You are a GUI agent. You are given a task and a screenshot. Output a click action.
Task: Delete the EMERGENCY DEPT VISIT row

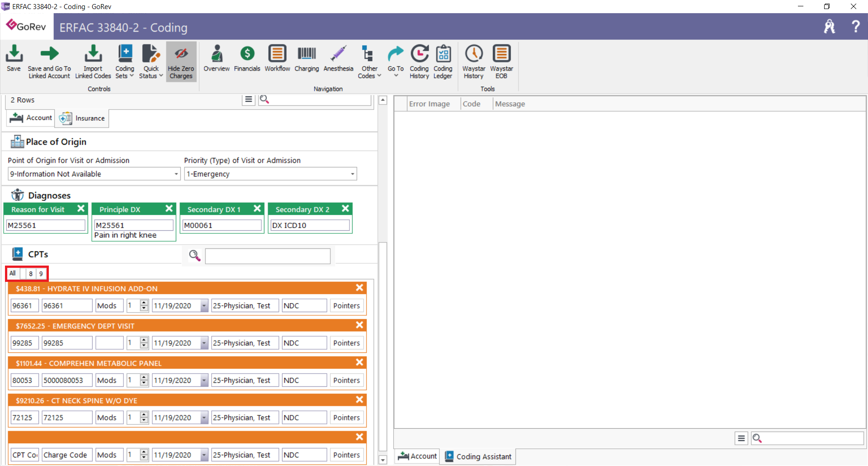(x=359, y=325)
